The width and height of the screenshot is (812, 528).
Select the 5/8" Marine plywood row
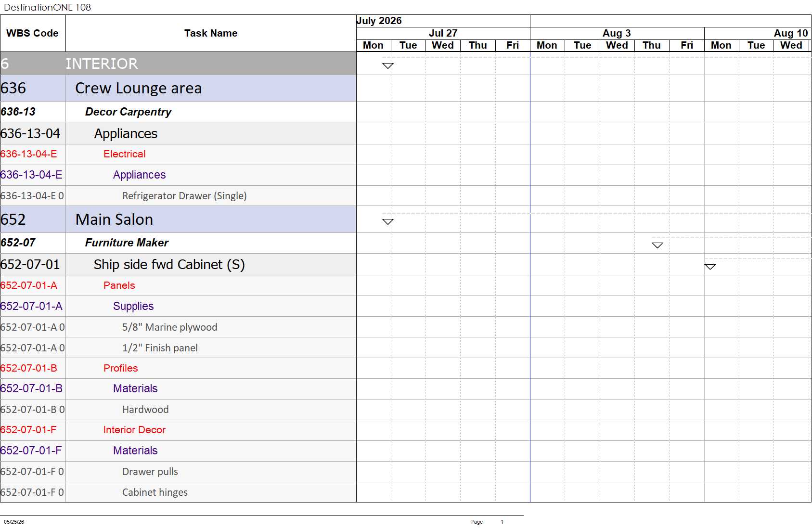(x=178, y=327)
